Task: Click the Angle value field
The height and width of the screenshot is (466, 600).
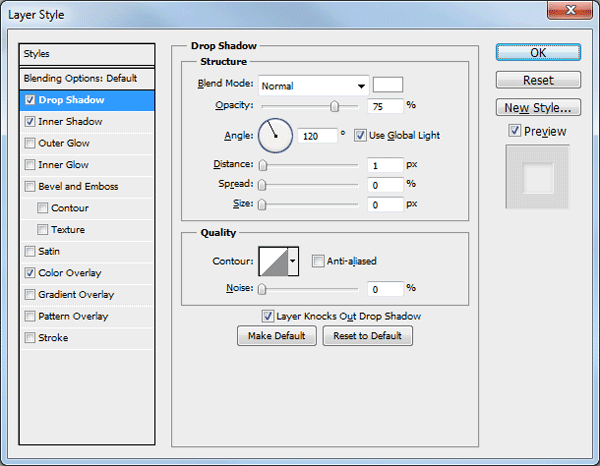Action: pos(317,136)
